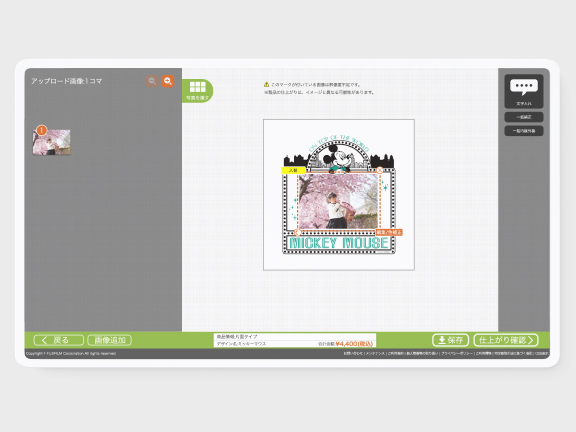Click the 保存 save button
This screenshot has height=432, width=576.
coord(450,340)
